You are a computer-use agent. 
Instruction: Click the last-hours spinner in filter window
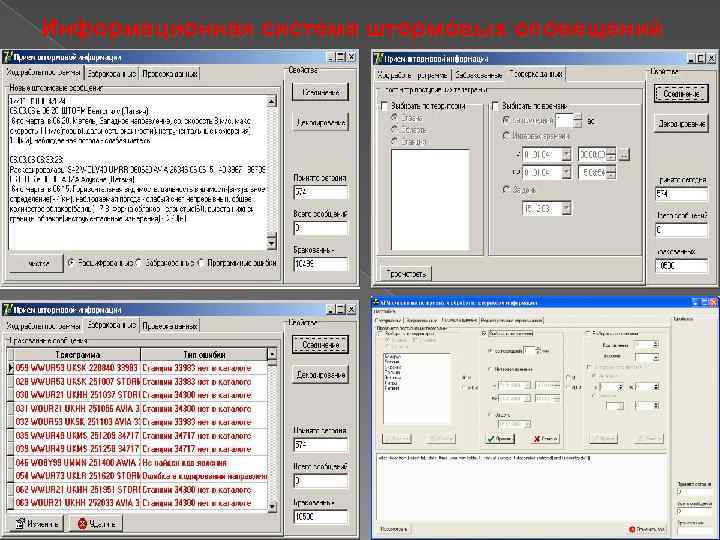coord(578,121)
